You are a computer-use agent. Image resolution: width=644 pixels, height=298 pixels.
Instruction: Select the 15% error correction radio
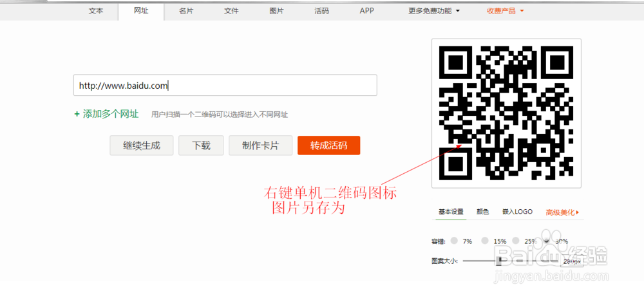485,241
